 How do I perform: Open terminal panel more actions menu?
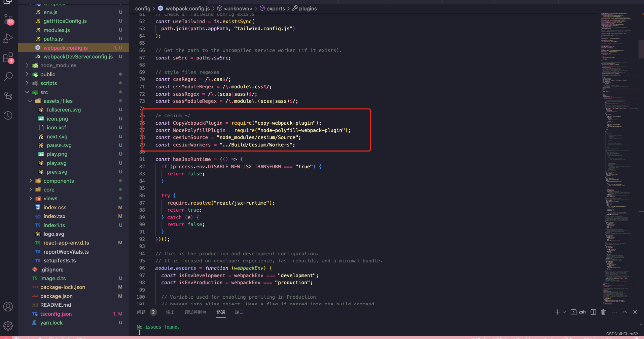pyautogui.click(x=614, y=312)
